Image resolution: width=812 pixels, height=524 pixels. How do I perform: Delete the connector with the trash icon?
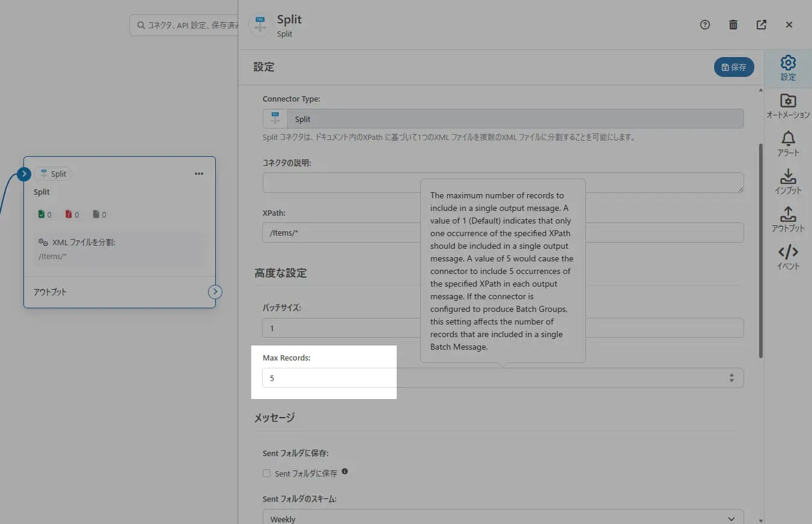[733, 25]
